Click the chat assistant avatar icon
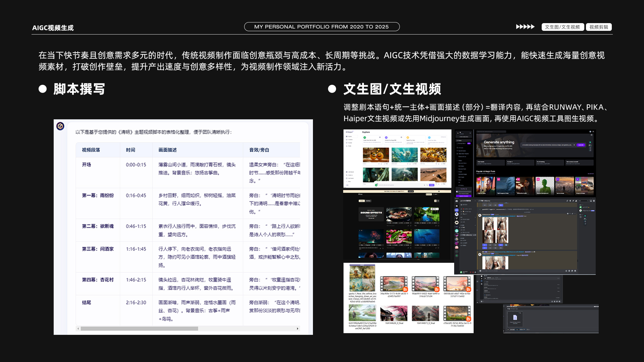The height and width of the screenshot is (362, 644). tap(60, 126)
